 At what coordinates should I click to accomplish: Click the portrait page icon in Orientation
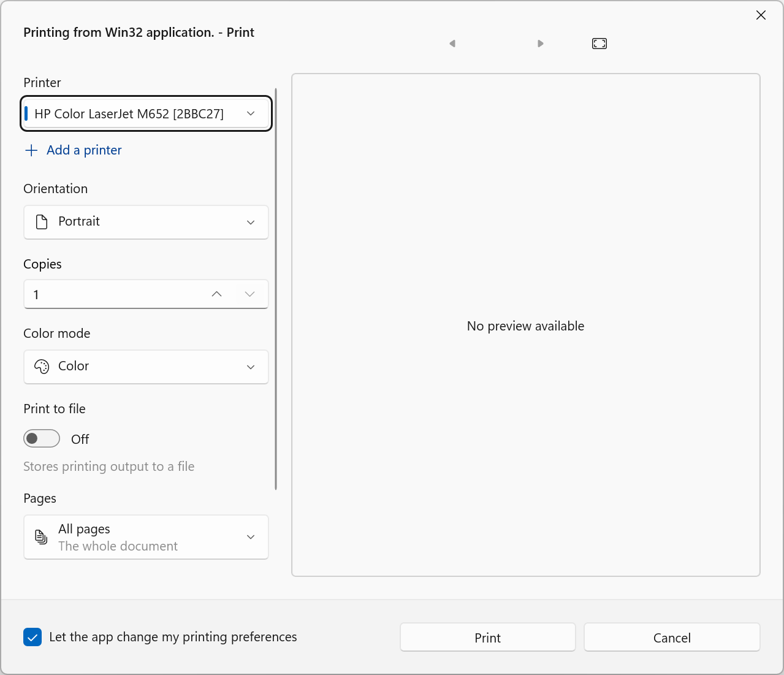coord(42,222)
